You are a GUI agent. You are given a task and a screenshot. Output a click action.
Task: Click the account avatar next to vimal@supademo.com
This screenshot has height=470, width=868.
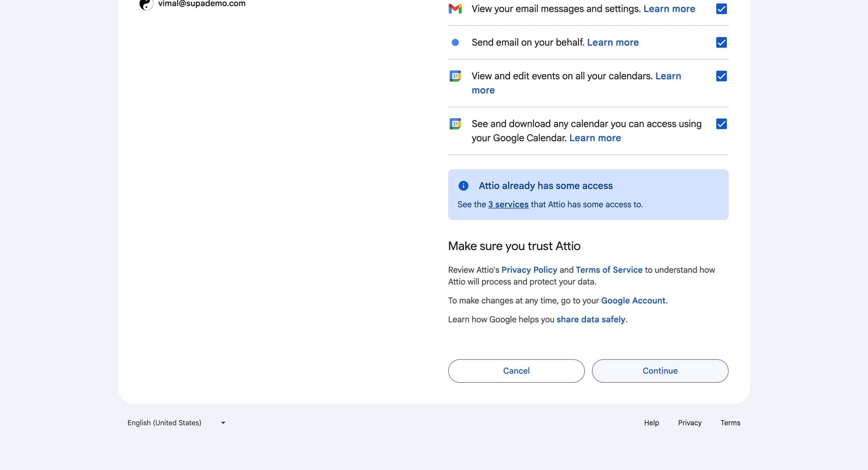pyautogui.click(x=146, y=4)
